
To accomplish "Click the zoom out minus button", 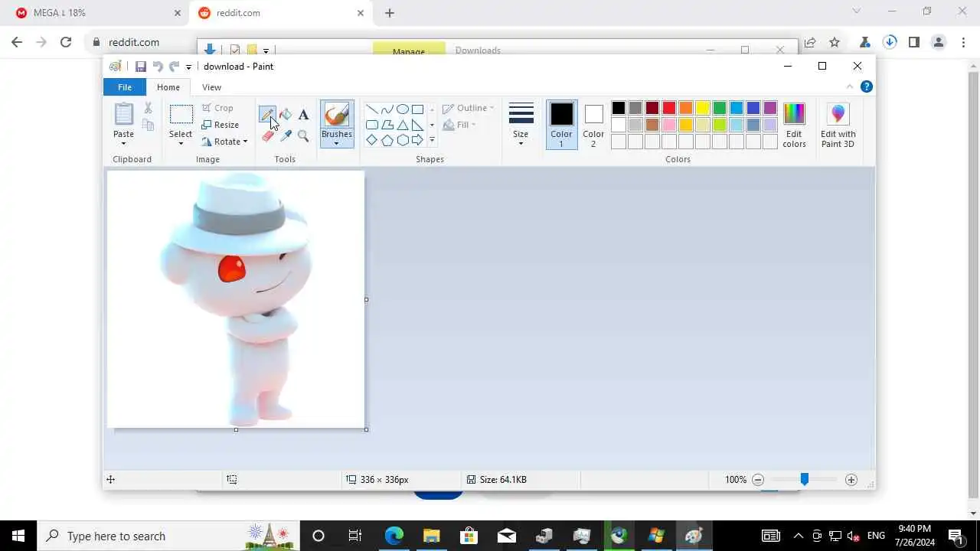I will (758, 480).
